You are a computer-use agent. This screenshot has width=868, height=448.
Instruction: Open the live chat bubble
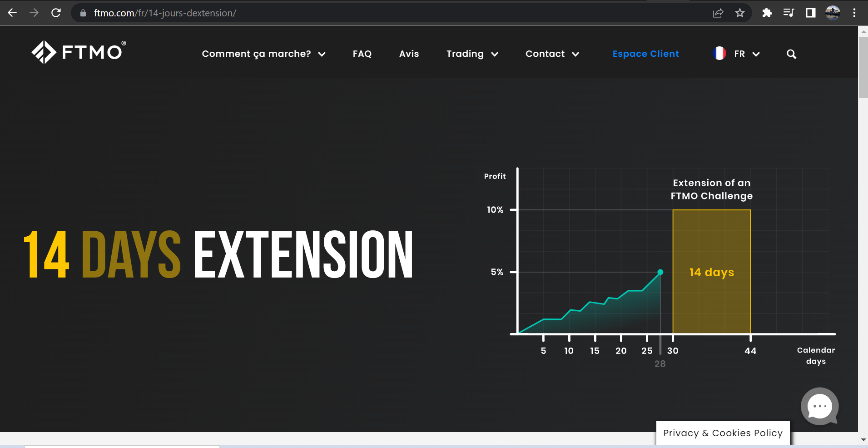[819, 406]
